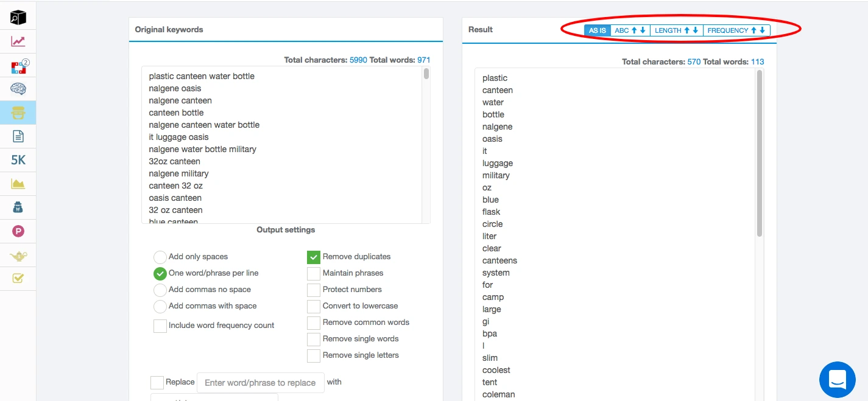
Task: Open the pink P tool icon
Action: pos(18,231)
